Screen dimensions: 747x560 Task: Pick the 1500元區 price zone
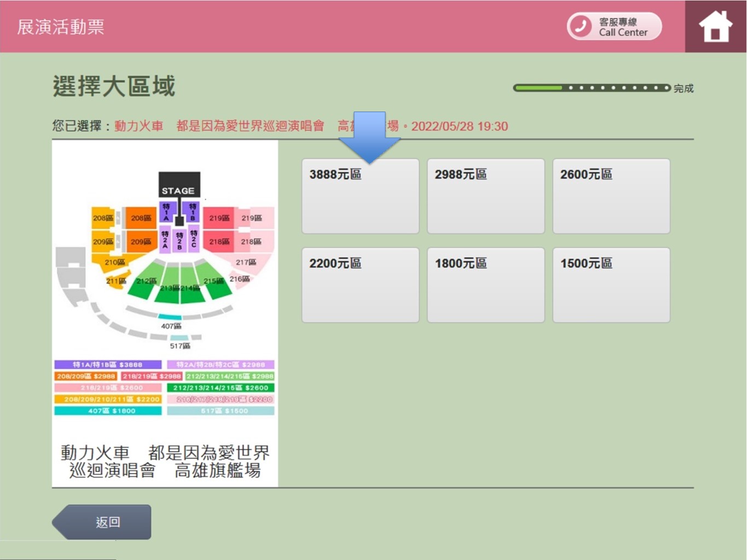(611, 285)
